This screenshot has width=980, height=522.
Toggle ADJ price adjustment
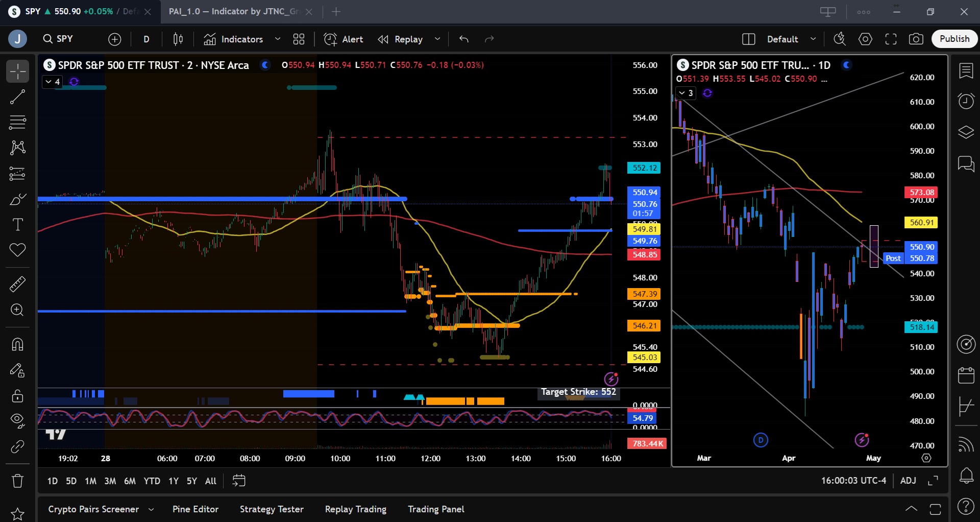pos(908,481)
